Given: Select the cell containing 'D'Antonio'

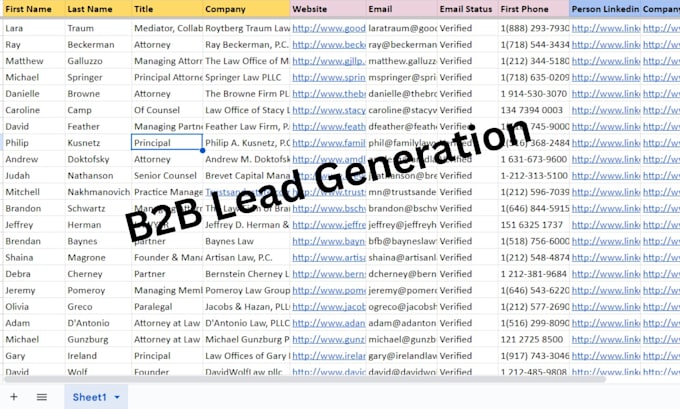Looking at the screenshot, I should click(98, 323).
